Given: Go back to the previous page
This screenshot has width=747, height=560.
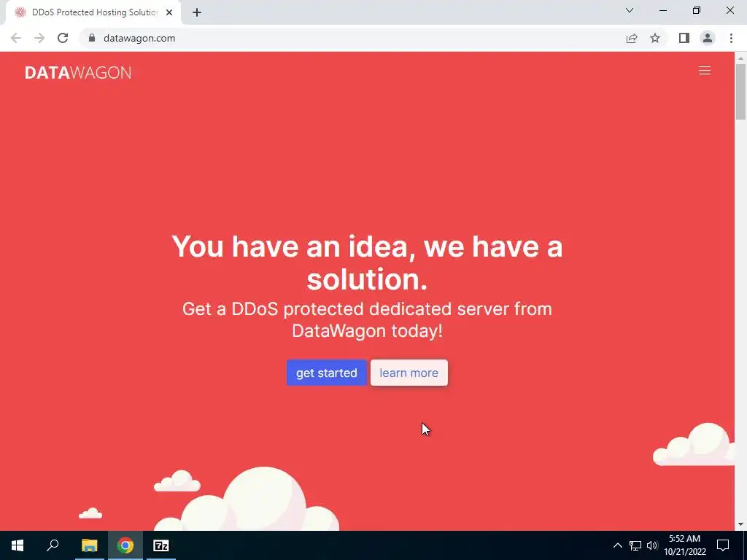Looking at the screenshot, I should pos(16,38).
